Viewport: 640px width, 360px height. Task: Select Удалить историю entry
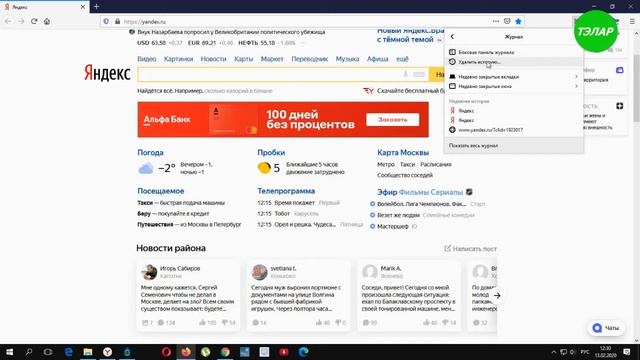click(x=514, y=62)
